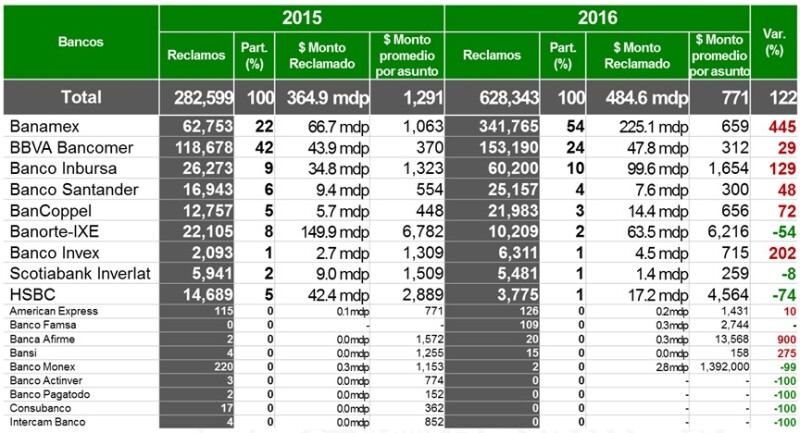This screenshot has width=800, height=433.
Task: Click Bansi variation value 275
Action: click(787, 353)
